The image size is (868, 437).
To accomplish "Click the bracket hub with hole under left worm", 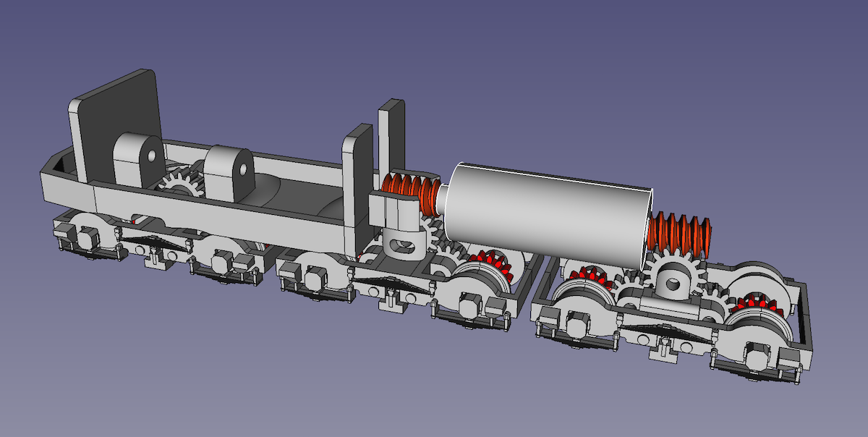I will 400,242.
